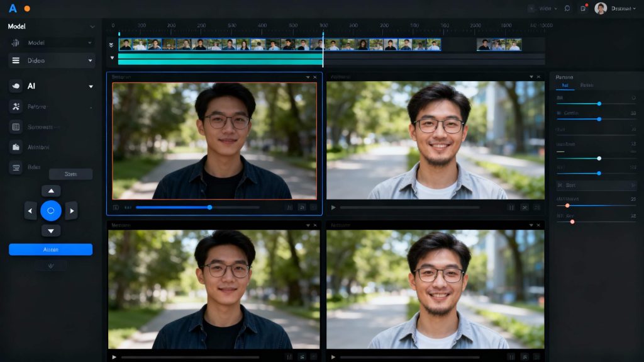Click the last thumbnail in the timeline strip
This screenshot has height=362, width=644.
click(x=514, y=45)
